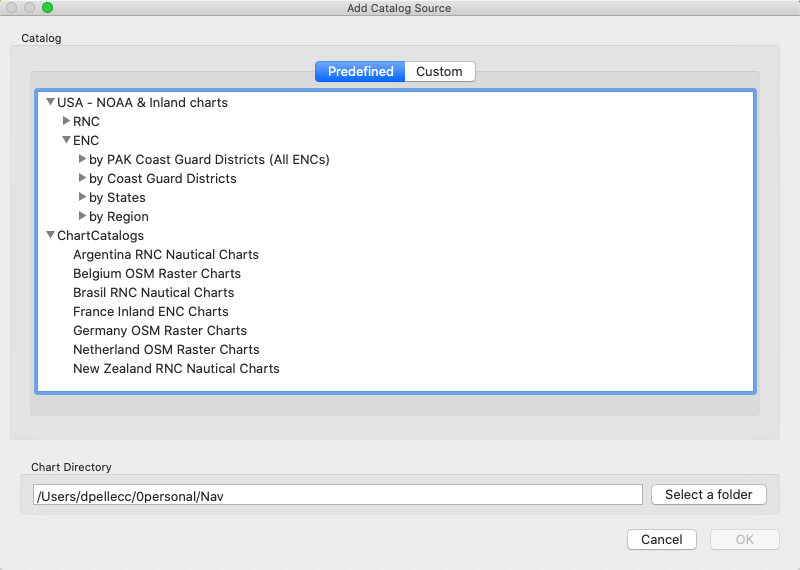The height and width of the screenshot is (570, 800).
Task: Select Germany OSM Raster Charts
Action: click(160, 331)
